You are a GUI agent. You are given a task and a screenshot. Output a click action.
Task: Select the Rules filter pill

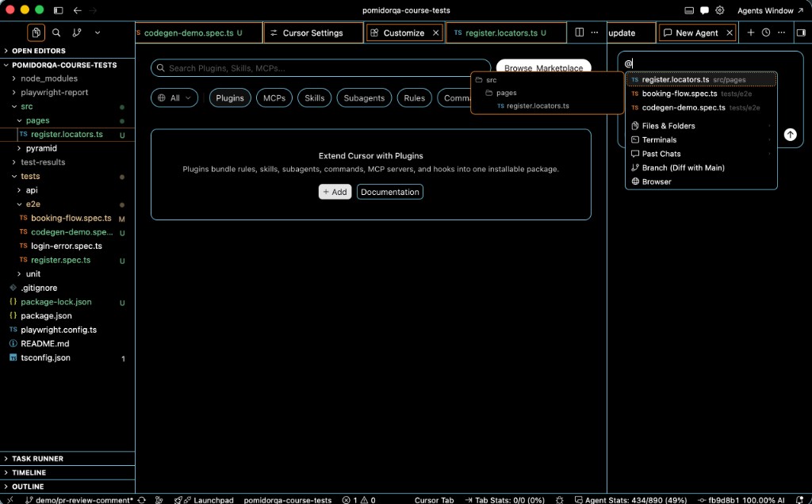point(414,97)
